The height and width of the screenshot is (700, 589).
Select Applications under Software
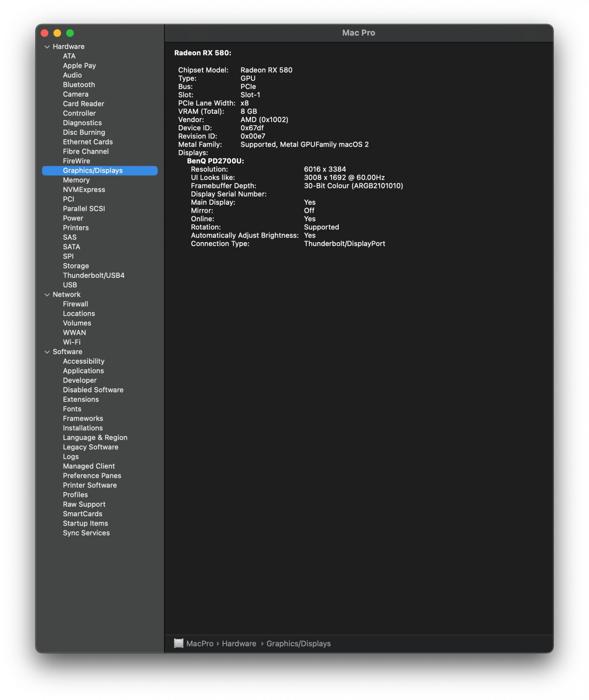coord(83,371)
